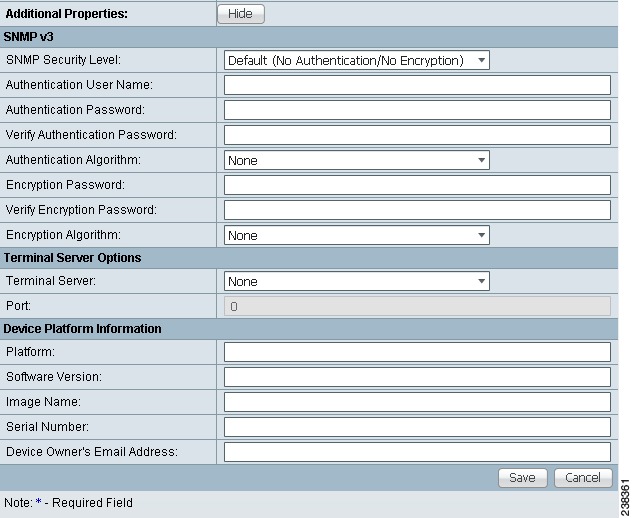Open the Encryption Algorithm dropdown
Screen dimensions: 632x518
pyautogui.click(x=357, y=235)
